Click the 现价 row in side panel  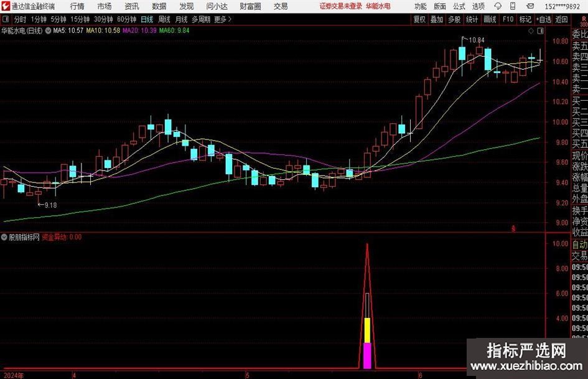point(580,156)
